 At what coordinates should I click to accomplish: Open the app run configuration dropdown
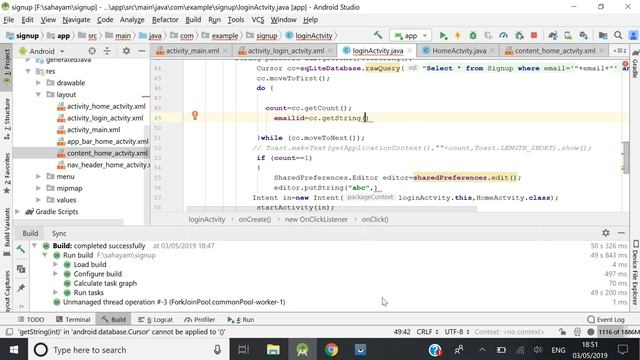click(411, 36)
